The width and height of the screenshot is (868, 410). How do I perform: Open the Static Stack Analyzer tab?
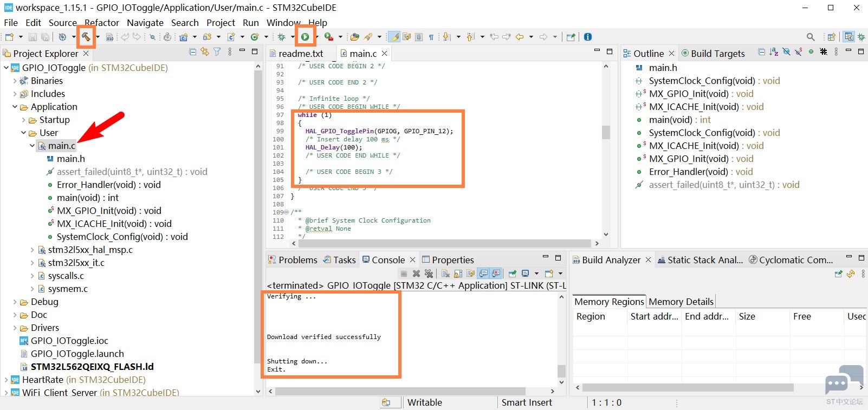(700, 260)
